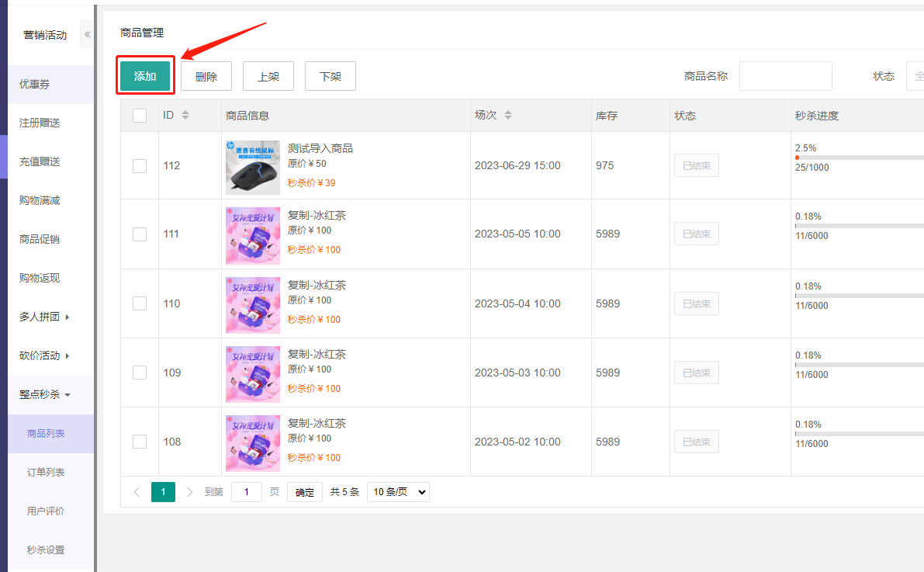
Task: Go to next page arrow
Action: click(190, 492)
